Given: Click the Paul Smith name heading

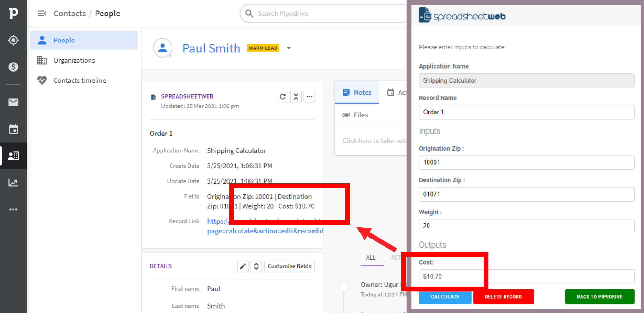Looking at the screenshot, I should pyautogui.click(x=211, y=48).
